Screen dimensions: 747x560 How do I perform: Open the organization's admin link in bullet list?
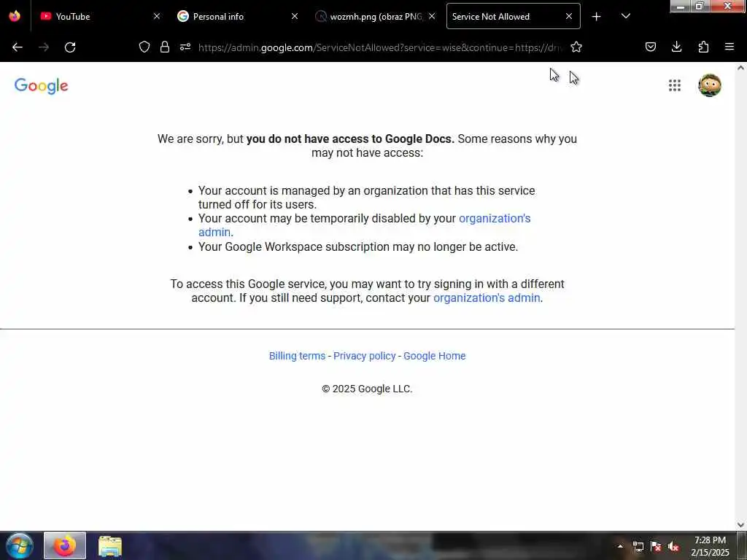pyautogui.click(x=495, y=218)
